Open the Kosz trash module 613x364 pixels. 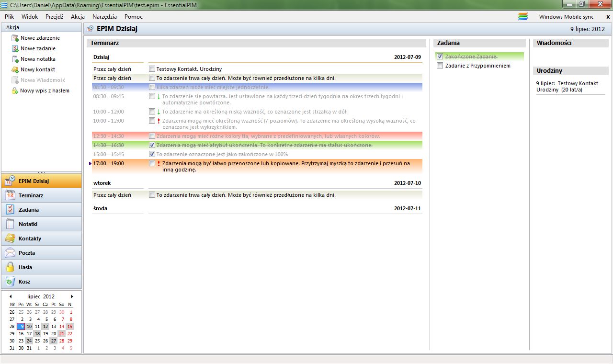[41, 282]
